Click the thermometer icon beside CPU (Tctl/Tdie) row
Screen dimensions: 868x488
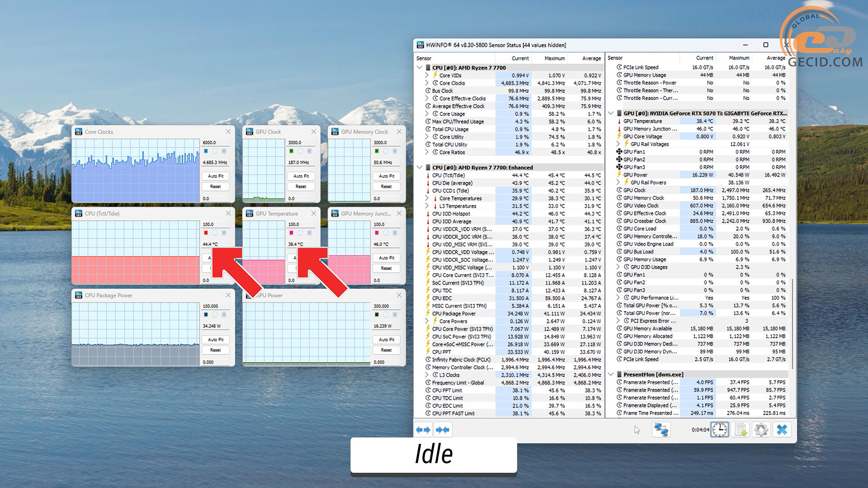coord(428,175)
